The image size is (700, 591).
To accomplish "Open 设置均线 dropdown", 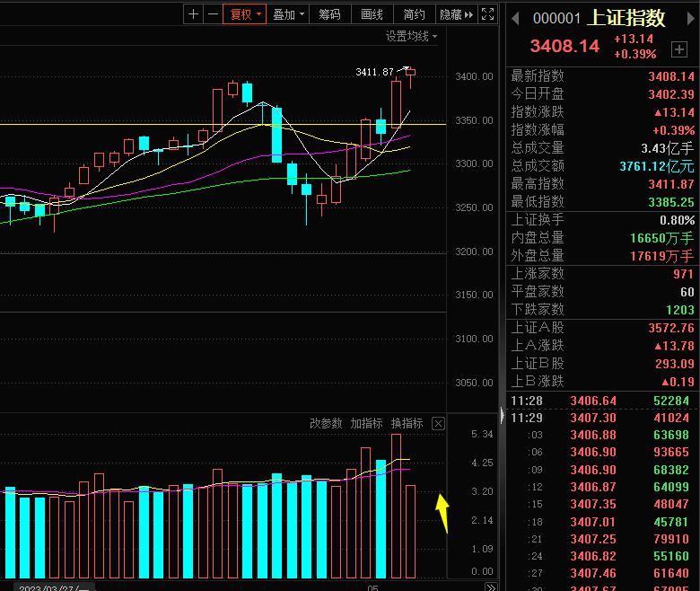I will pyautogui.click(x=411, y=36).
